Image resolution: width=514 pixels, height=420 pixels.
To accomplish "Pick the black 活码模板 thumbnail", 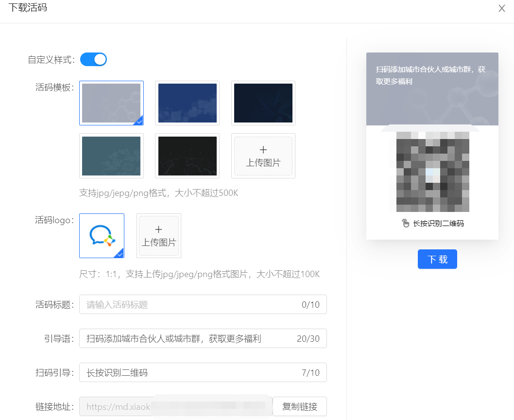I will coord(187,156).
